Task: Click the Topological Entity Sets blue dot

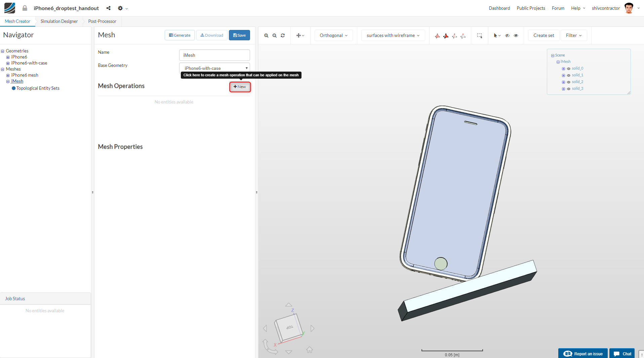Action: pyautogui.click(x=14, y=88)
